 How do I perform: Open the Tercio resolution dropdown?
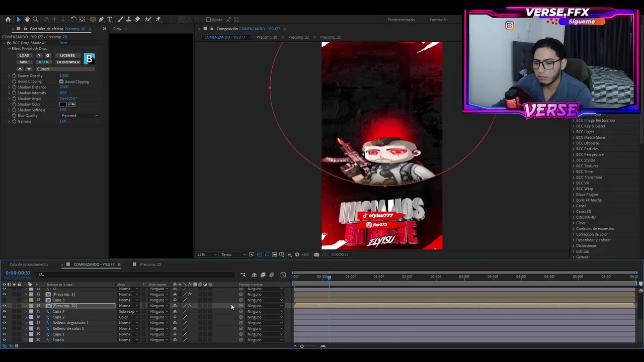(x=234, y=254)
